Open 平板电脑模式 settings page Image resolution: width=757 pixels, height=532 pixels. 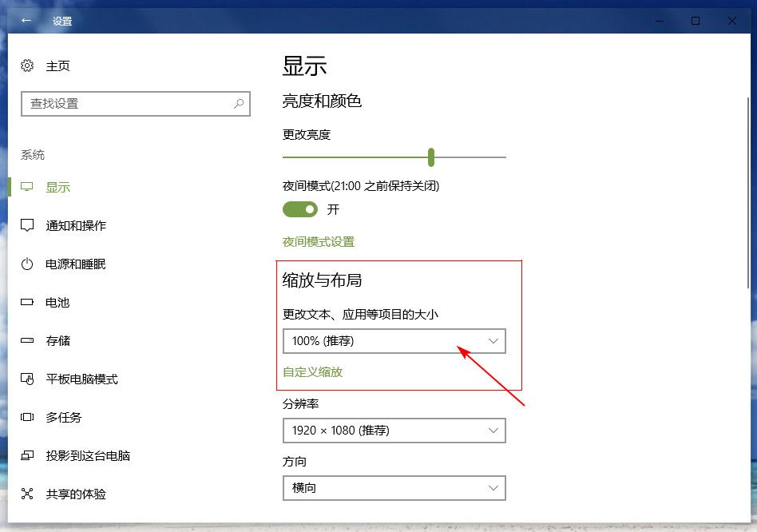[x=81, y=379]
